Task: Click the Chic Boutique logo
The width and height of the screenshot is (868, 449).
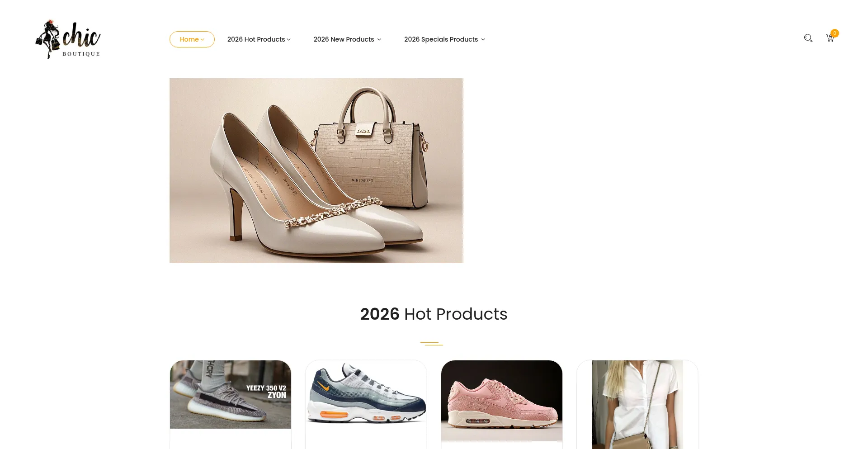Action: pos(68,39)
